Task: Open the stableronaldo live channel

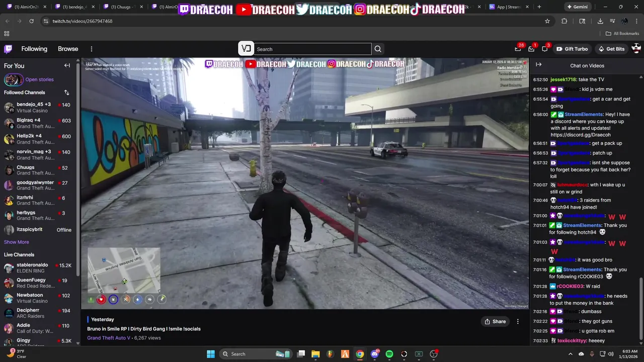Action: pyautogui.click(x=39, y=268)
